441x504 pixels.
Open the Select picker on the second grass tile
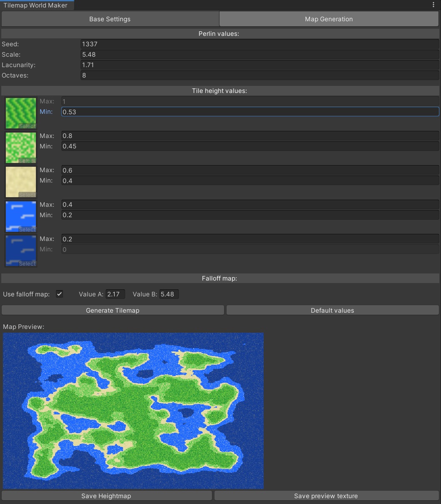click(27, 160)
